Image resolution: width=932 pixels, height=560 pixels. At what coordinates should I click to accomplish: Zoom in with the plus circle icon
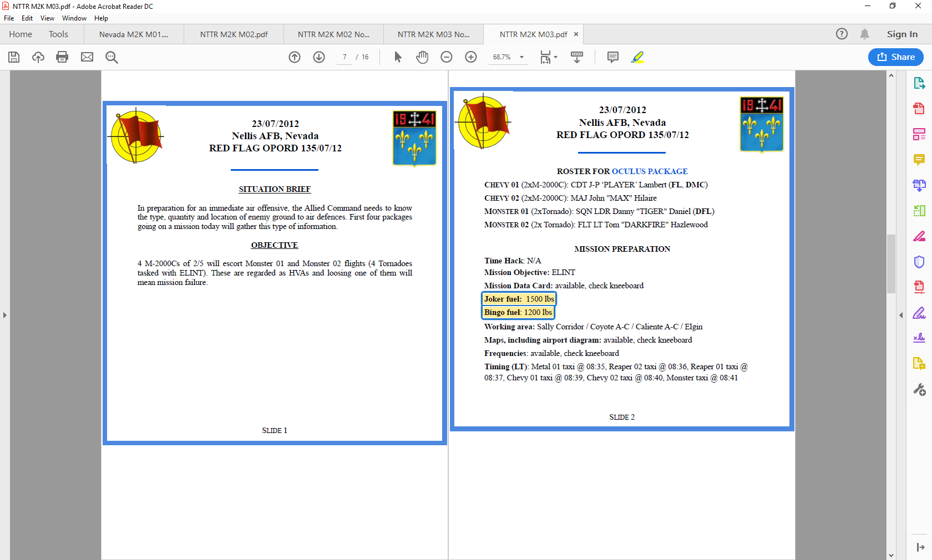click(471, 57)
